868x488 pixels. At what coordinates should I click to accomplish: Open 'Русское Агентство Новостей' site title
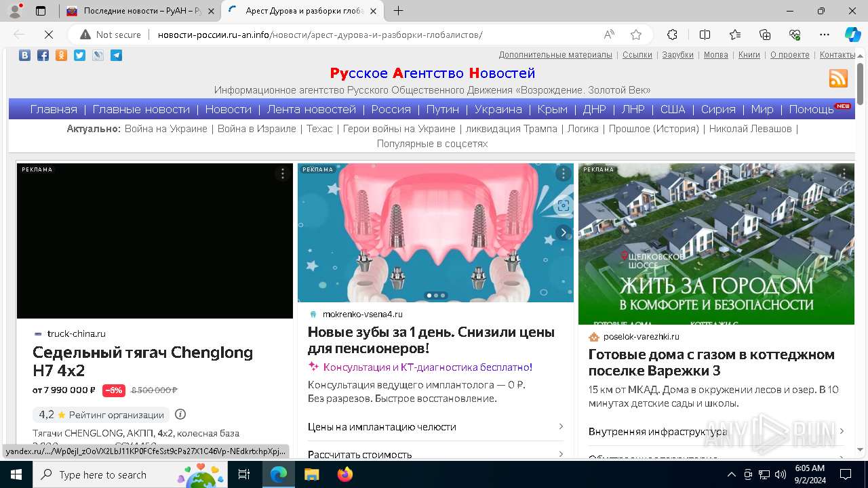click(x=433, y=73)
